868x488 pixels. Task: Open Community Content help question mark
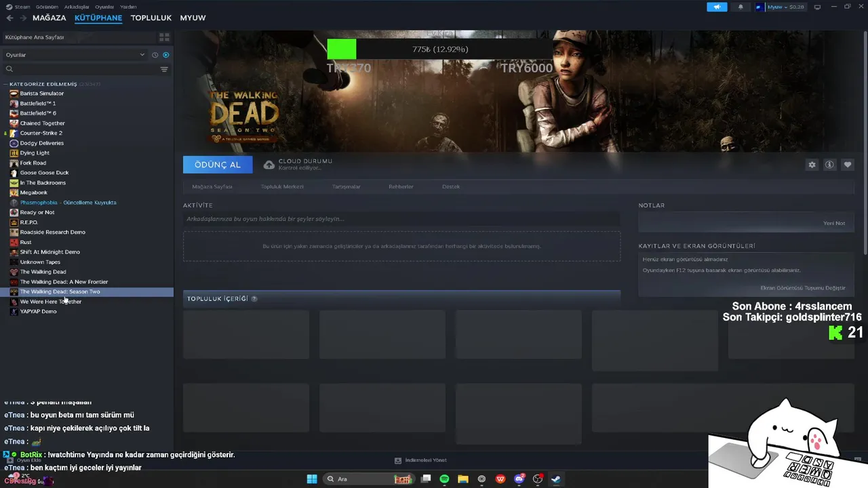click(254, 298)
